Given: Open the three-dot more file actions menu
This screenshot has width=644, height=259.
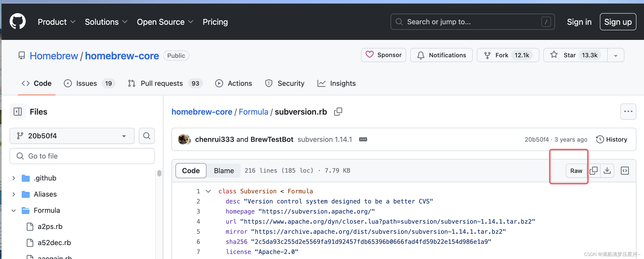Looking at the screenshot, I should 628,112.
